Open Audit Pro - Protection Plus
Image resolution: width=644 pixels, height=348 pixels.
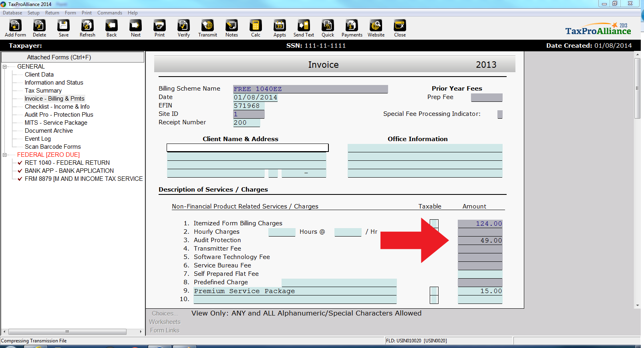pos(59,115)
